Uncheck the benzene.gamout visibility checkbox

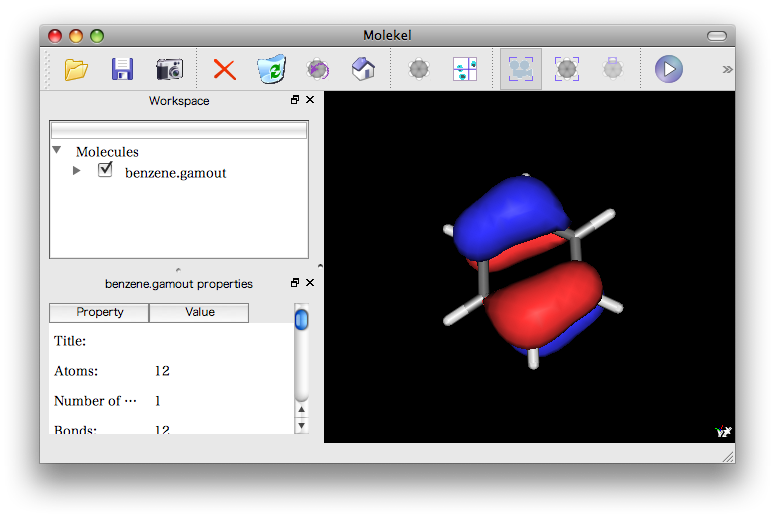tap(105, 170)
